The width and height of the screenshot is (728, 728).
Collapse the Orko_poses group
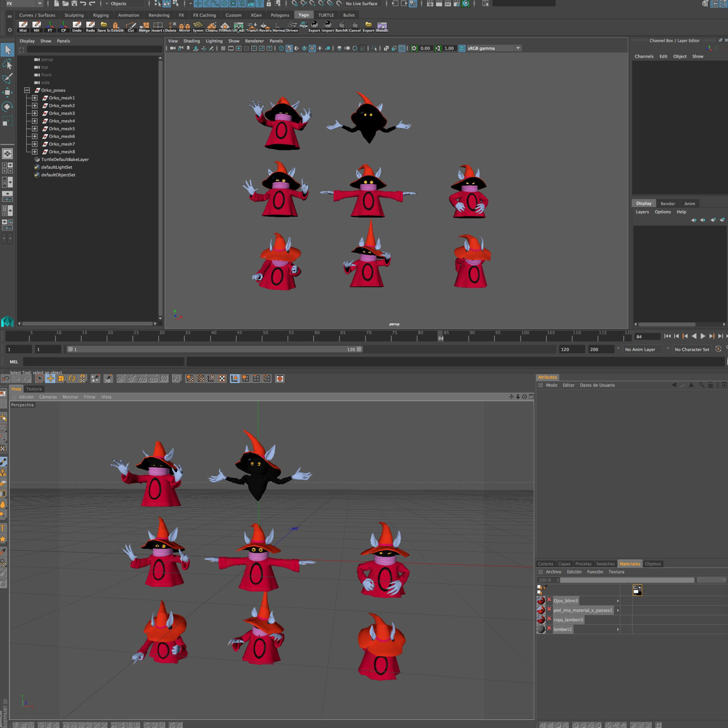tap(27, 90)
